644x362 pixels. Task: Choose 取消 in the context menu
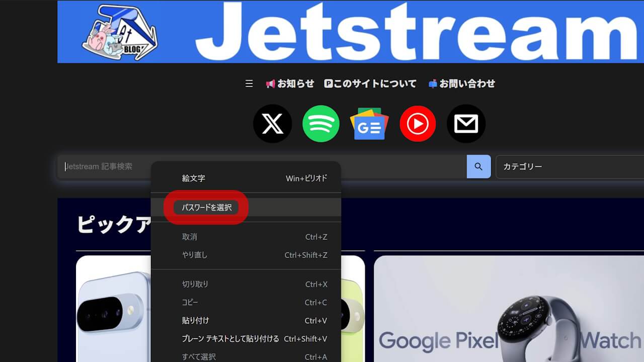coord(246,237)
